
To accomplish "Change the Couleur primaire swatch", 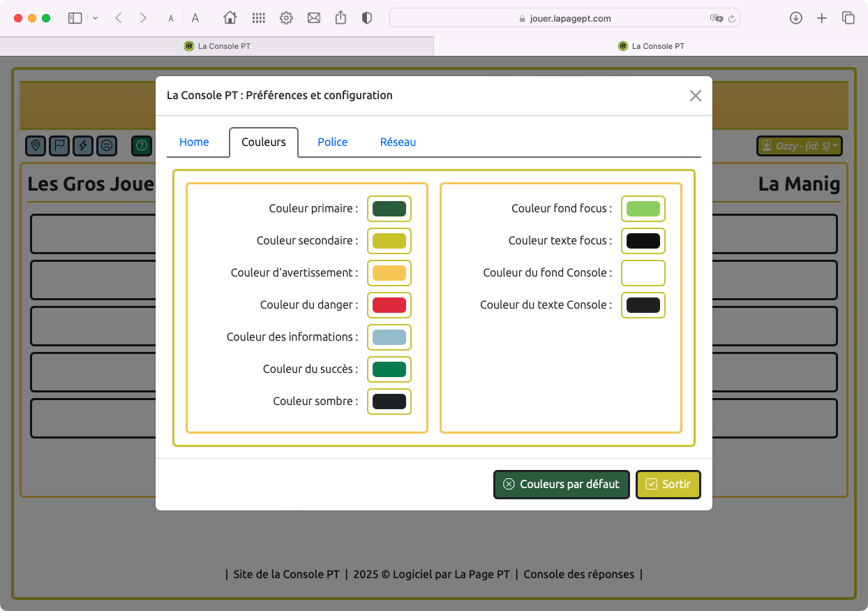I will click(x=389, y=209).
